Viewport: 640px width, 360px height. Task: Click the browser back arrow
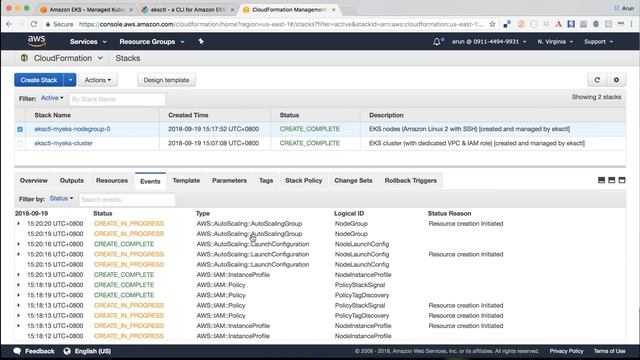click(9, 24)
